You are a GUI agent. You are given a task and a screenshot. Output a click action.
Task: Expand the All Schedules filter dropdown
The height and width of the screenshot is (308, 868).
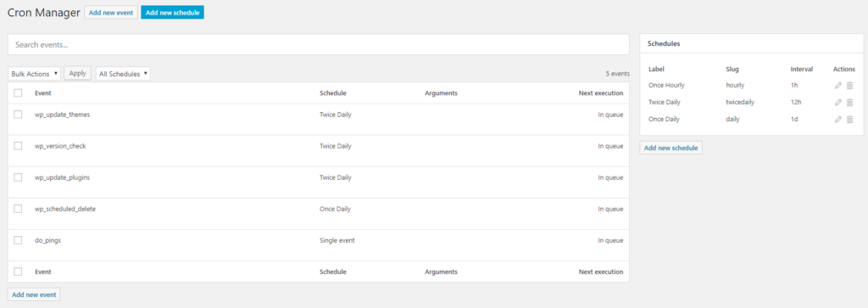pyautogui.click(x=123, y=74)
